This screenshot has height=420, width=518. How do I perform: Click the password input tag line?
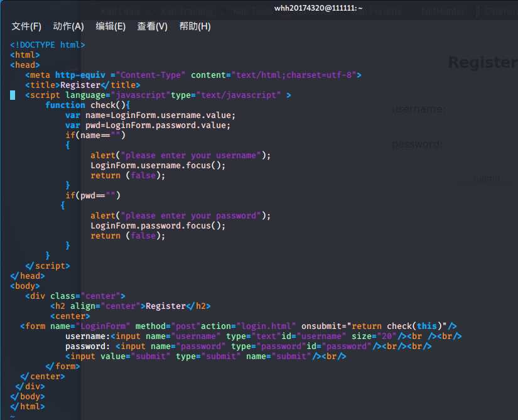(x=249, y=347)
